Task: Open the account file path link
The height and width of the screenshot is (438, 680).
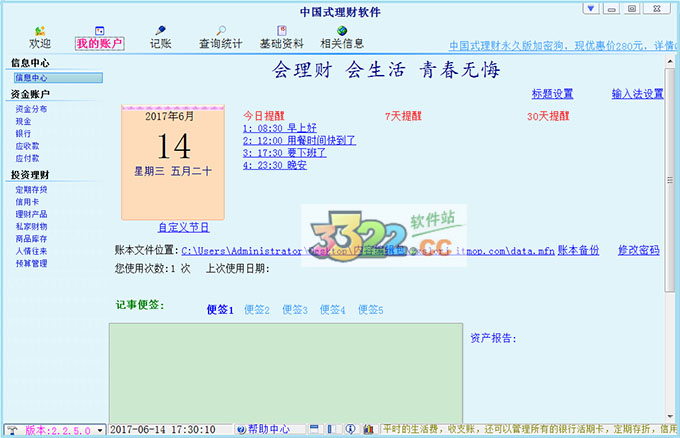Action: [x=368, y=251]
